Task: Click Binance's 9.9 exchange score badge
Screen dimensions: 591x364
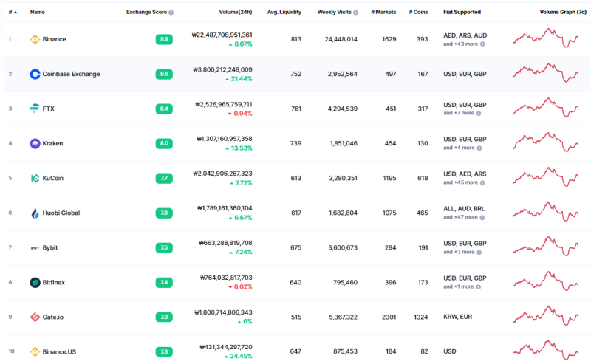Action: point(164,39)
